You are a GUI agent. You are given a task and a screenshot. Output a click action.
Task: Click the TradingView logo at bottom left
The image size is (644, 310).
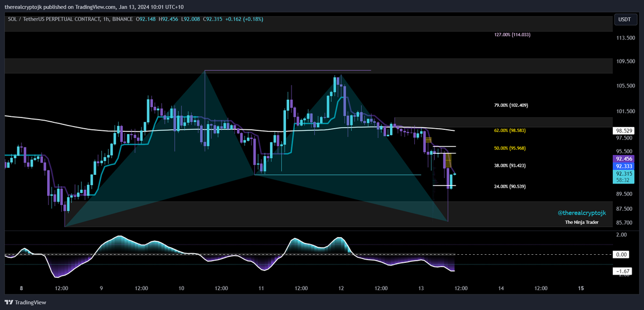[26, 302]
